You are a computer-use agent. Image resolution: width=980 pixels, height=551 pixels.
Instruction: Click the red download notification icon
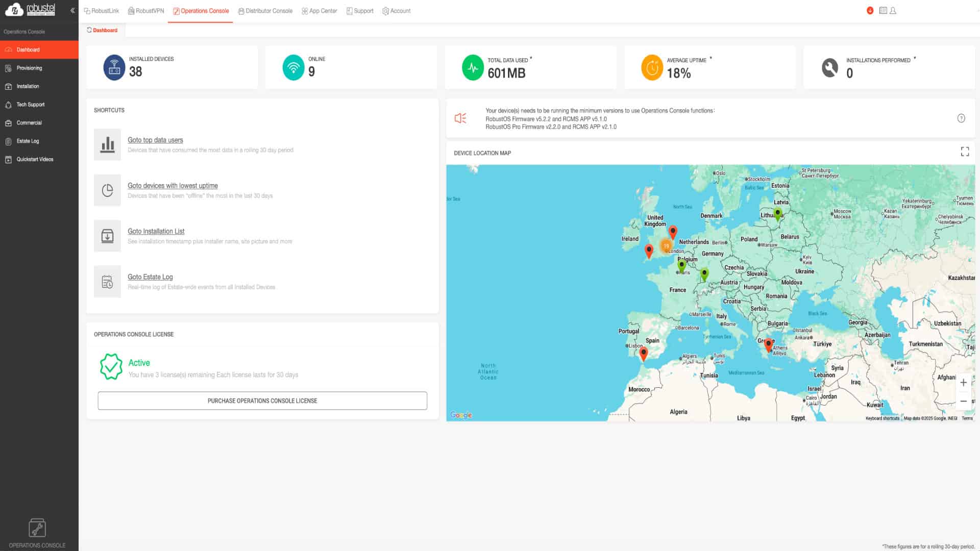(870, 10)
